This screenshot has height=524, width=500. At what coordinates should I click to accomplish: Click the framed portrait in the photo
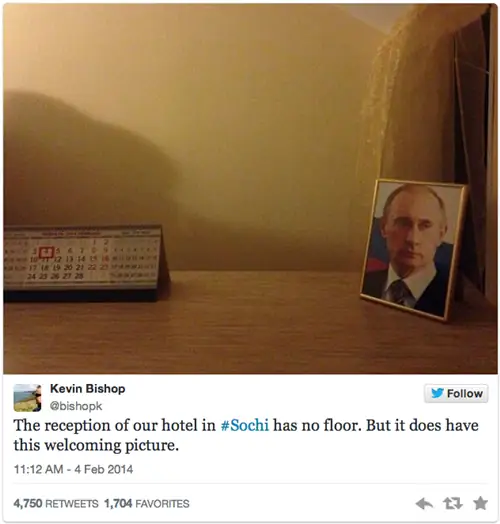413,250
